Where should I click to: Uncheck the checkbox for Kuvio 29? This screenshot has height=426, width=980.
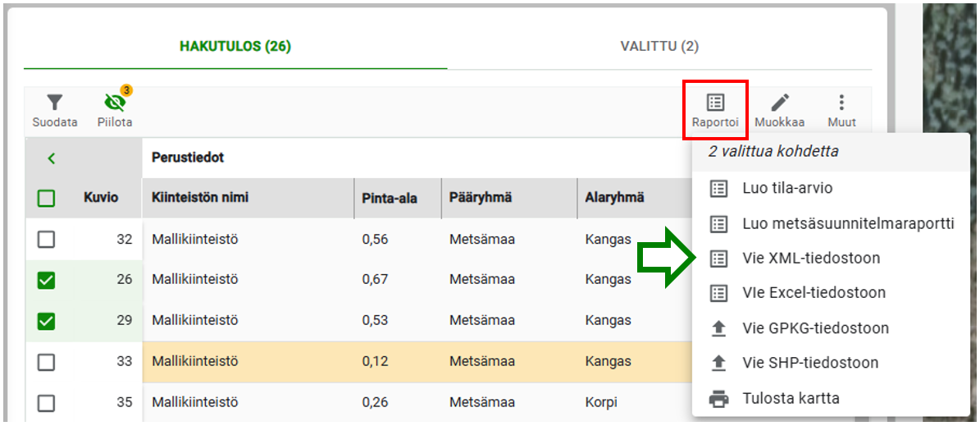pyautogui.click(x=46, y=321)
